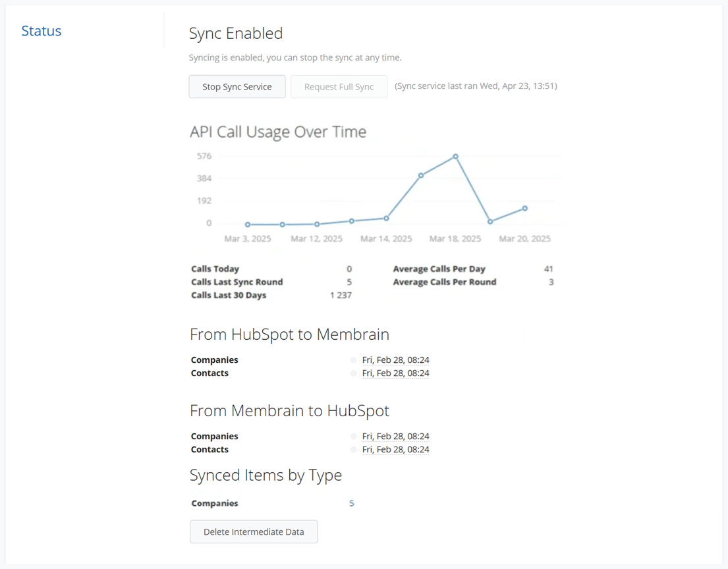Click the Synced Items by Type heading
Viewport: 728px width, 569px height.
click(266, 475)
